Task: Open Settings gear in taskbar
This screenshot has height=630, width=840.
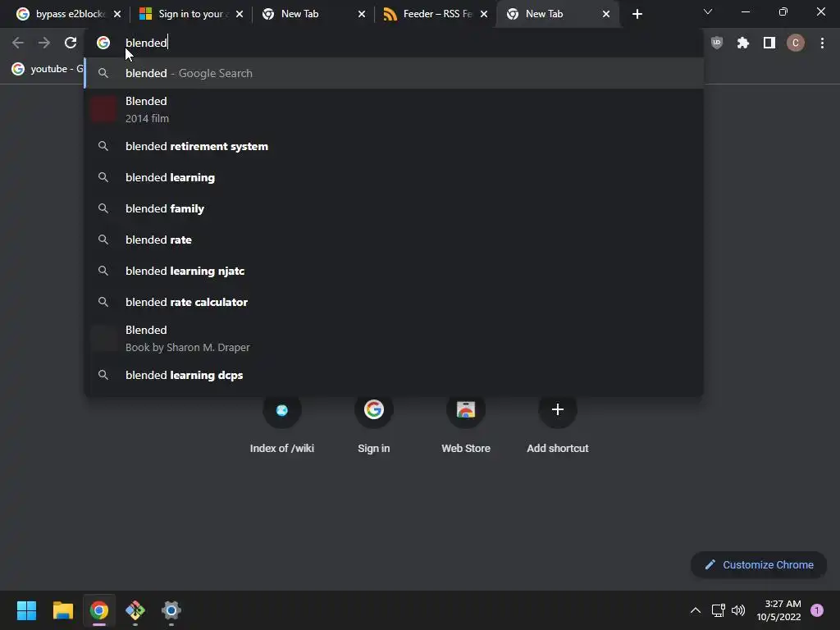Action: (x=171, y=610)
